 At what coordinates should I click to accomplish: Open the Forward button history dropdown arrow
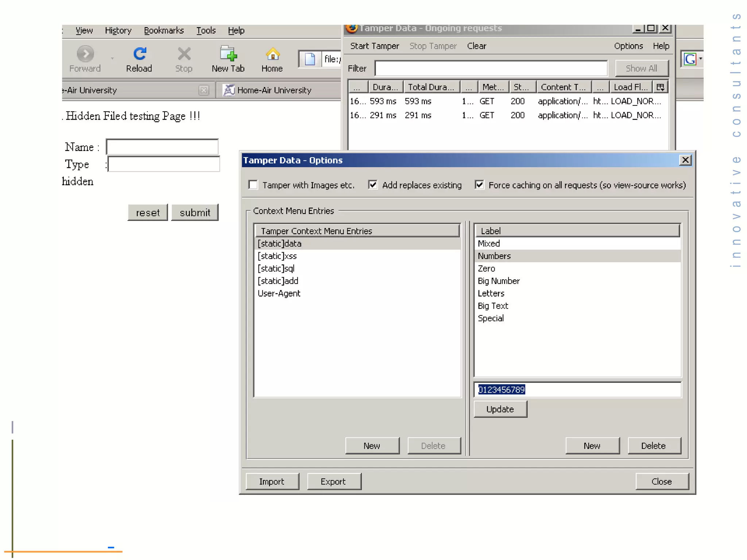tap(112, 58)
